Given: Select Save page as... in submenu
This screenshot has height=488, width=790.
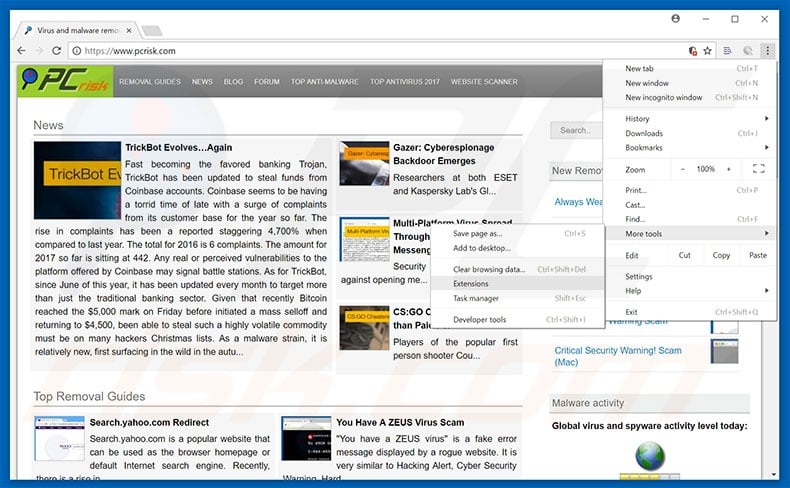Looking at the screenshot, I should pos(517,234).
